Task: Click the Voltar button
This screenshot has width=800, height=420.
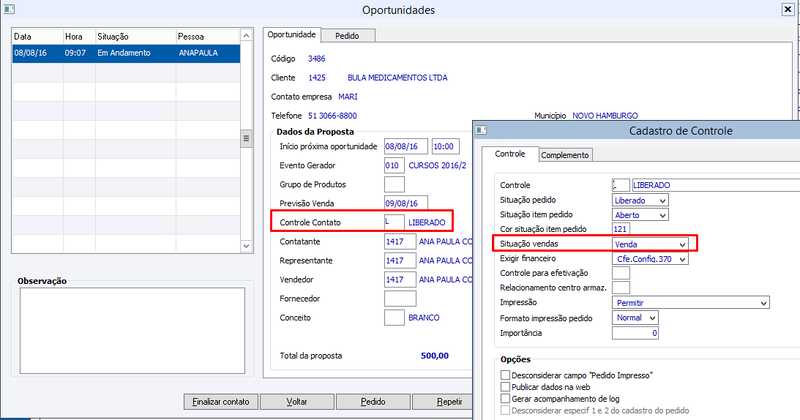Action: (x=297, y=402)
